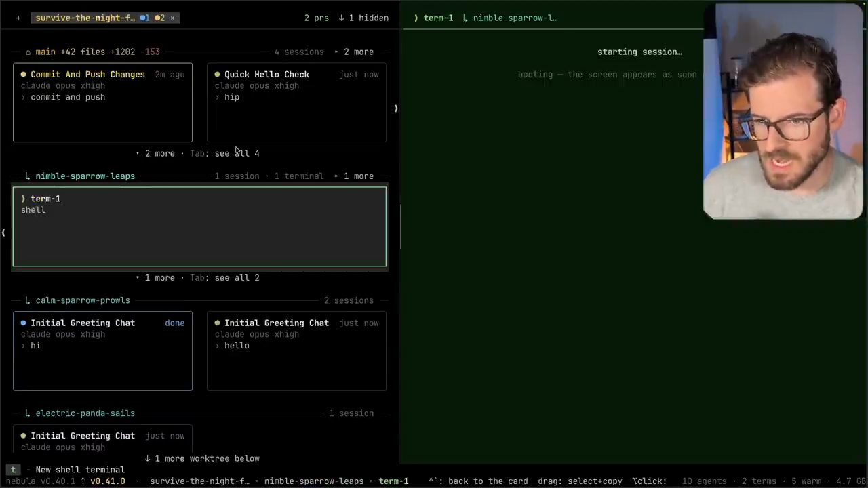Image resolution: width=868 pixels, height=488 pixels.
Task: Open the Quick Hello Check session card
Action: 296,102
